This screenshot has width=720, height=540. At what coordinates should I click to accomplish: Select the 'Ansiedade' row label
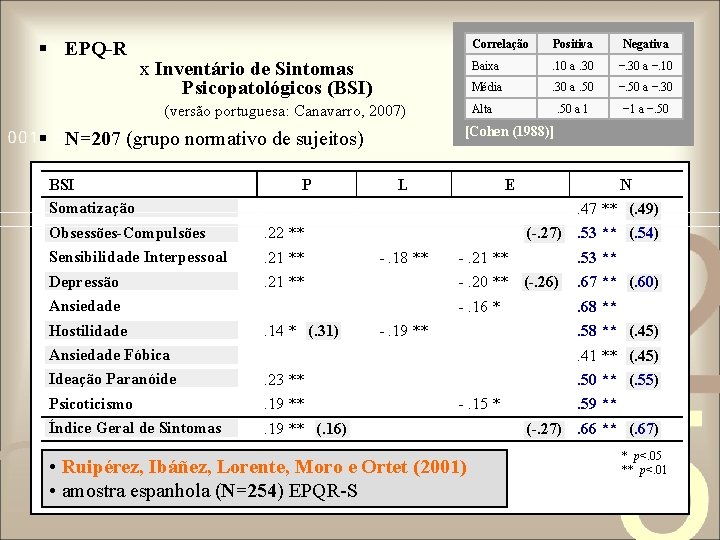tap(84, 306)
